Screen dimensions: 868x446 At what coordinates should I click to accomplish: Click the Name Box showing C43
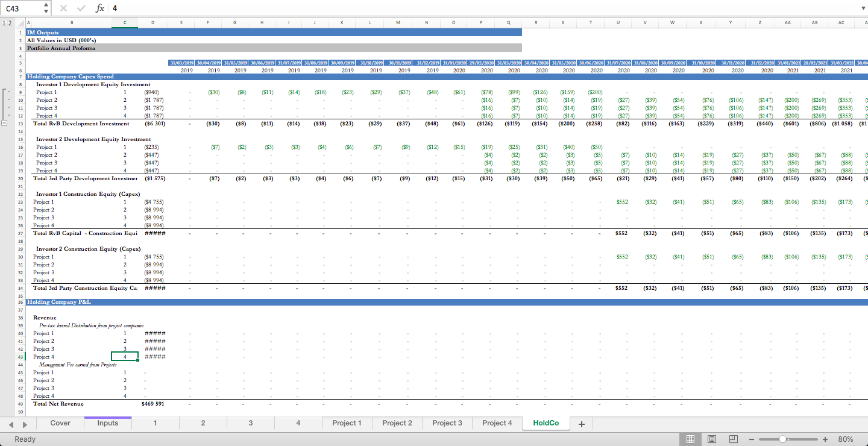[x=22, y=8]
